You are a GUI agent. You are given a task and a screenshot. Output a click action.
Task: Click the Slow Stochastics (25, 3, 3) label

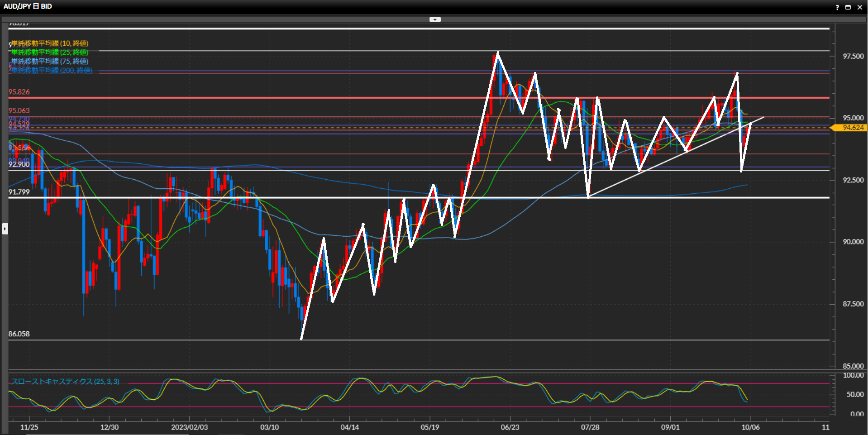point(65,382)
